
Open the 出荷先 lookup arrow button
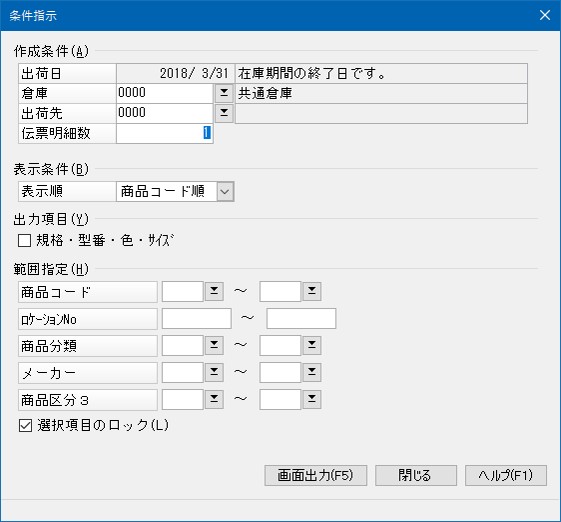pos(224,113)
